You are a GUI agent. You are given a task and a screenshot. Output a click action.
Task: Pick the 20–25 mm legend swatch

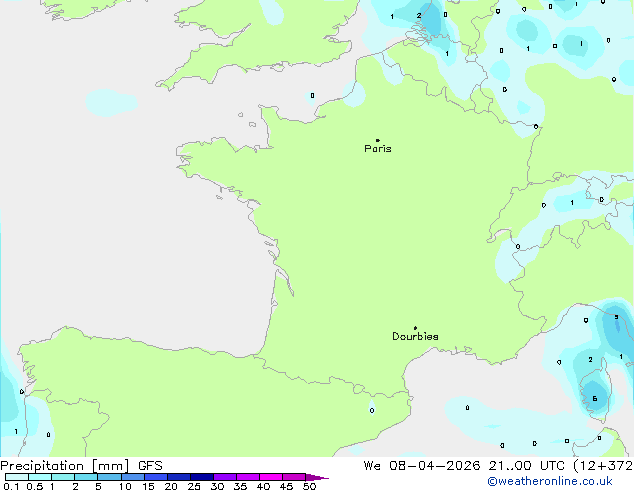[179, 477]
